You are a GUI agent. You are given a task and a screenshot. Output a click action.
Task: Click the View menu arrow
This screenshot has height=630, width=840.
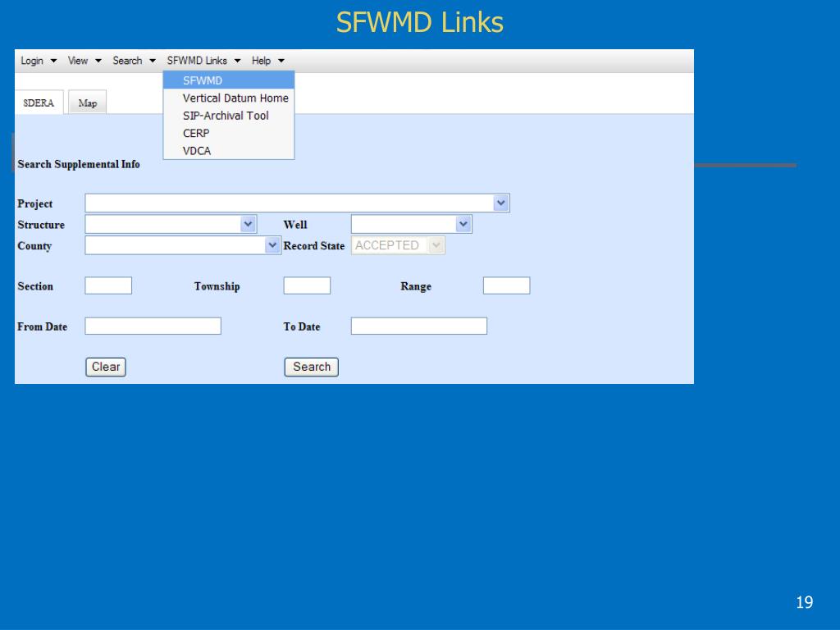(98, 61)
